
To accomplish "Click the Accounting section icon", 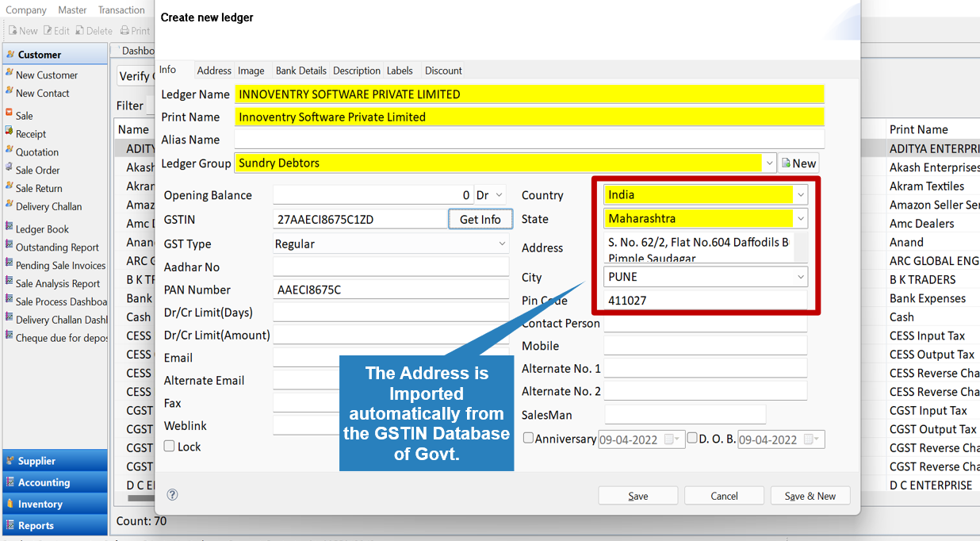I will pyautogui.click(x=10, y=482).
